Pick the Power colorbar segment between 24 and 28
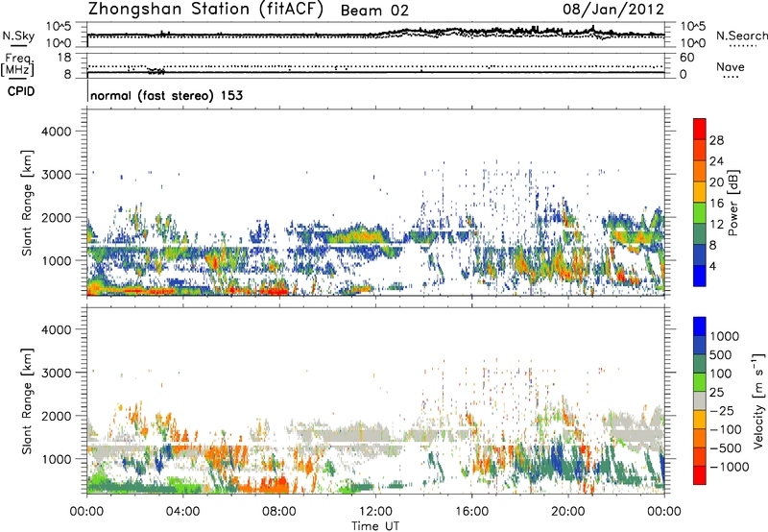Viewport: 768px width, 532px height. [x=700, y=150]
